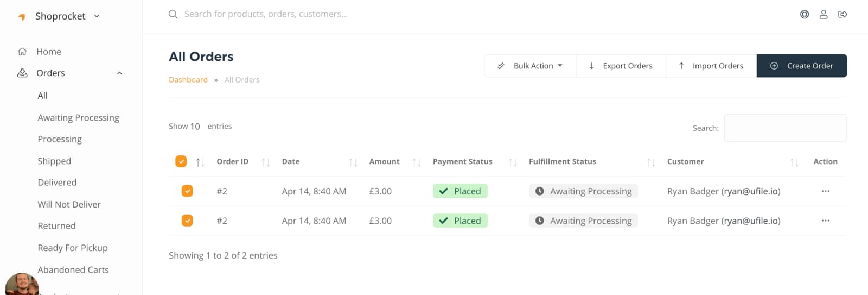Viewport: 868px width, 295px height.
Task: Open the Bulk Action dropdown
Action: (530, 66)
